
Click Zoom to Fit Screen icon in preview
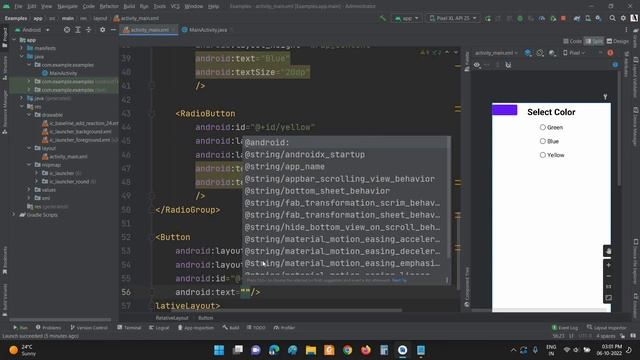608,298
